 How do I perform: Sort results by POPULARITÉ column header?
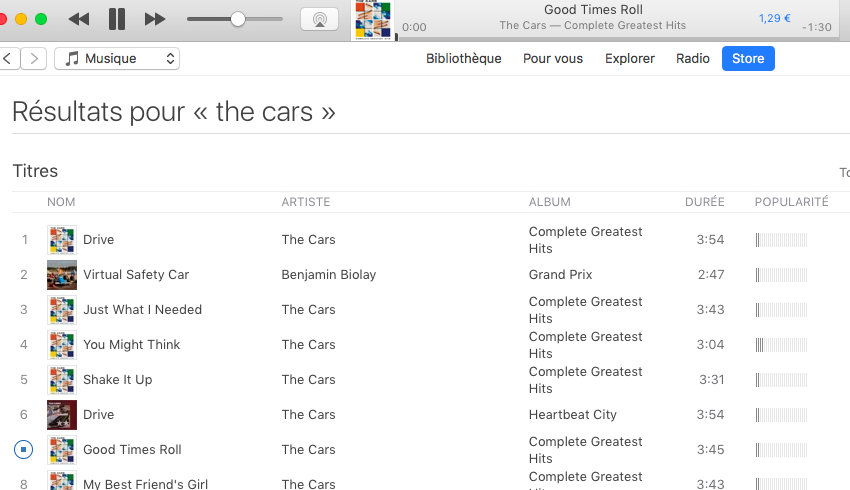click(x=791, y=202)
